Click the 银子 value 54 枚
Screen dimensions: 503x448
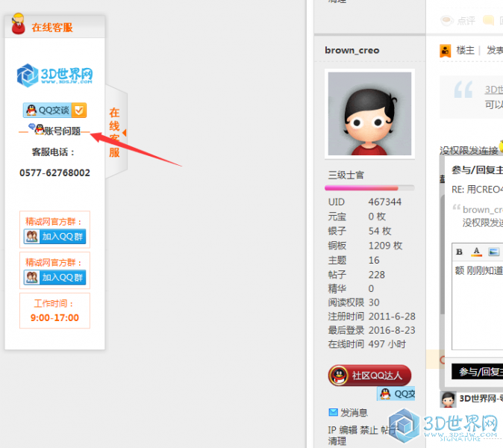click(x=380, y=231)
